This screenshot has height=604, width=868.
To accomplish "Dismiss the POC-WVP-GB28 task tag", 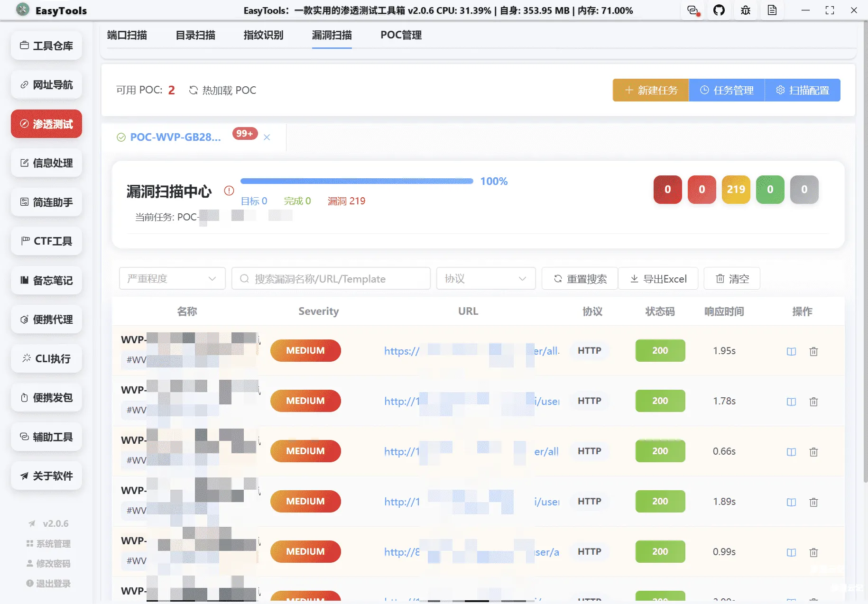I will [x=267, y=137].
